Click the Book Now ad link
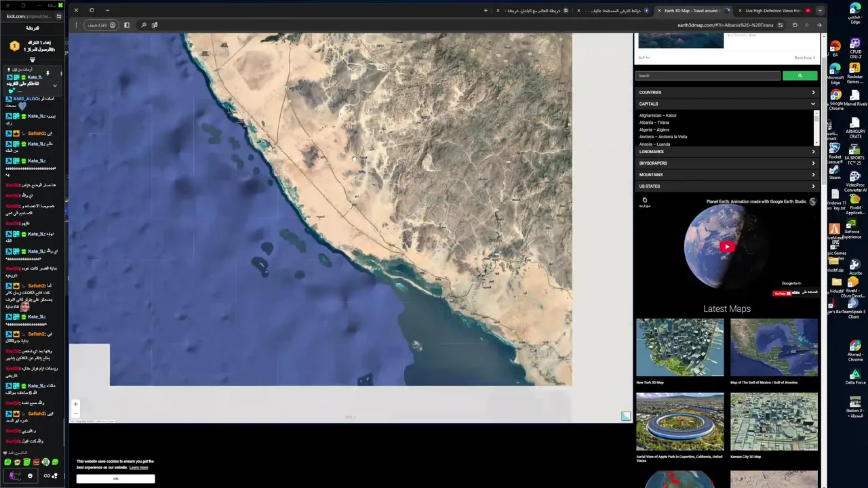 click(804, 58)
